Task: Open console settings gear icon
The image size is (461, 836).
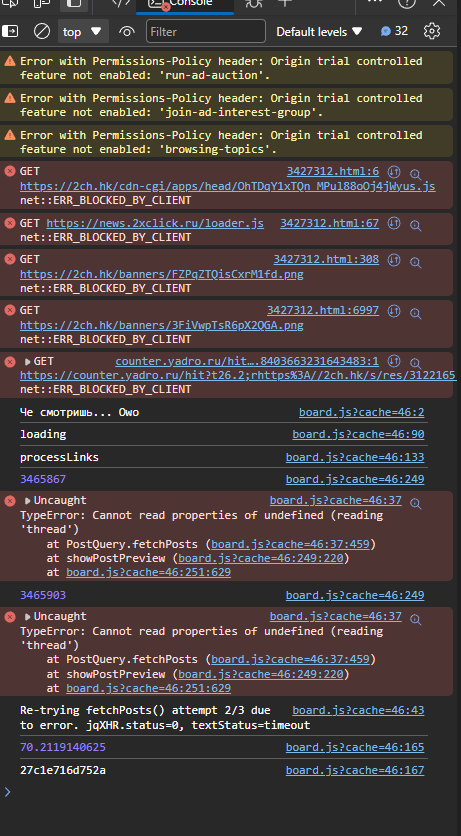Action: click(x=432, y=31)
